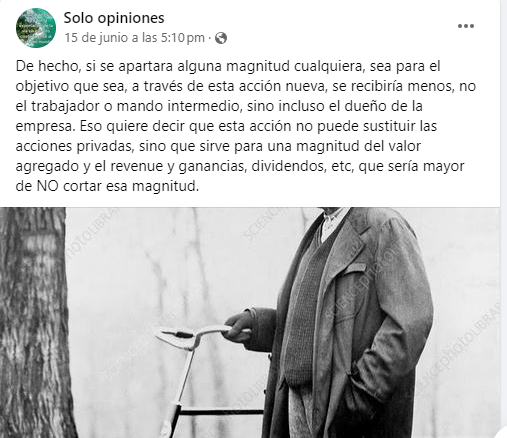The image size is (507, 438).
Task: Click the tree trunk in the photo
Action: coord(33,322)
